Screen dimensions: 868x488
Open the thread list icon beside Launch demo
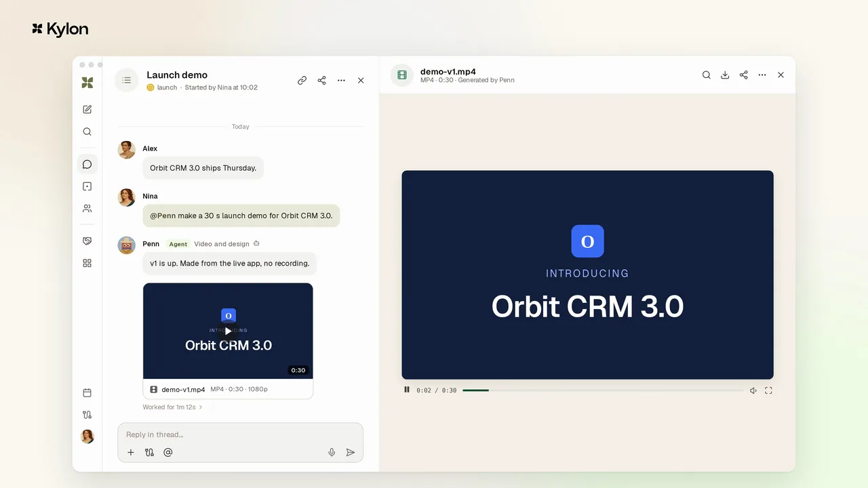tap(126, 80)
